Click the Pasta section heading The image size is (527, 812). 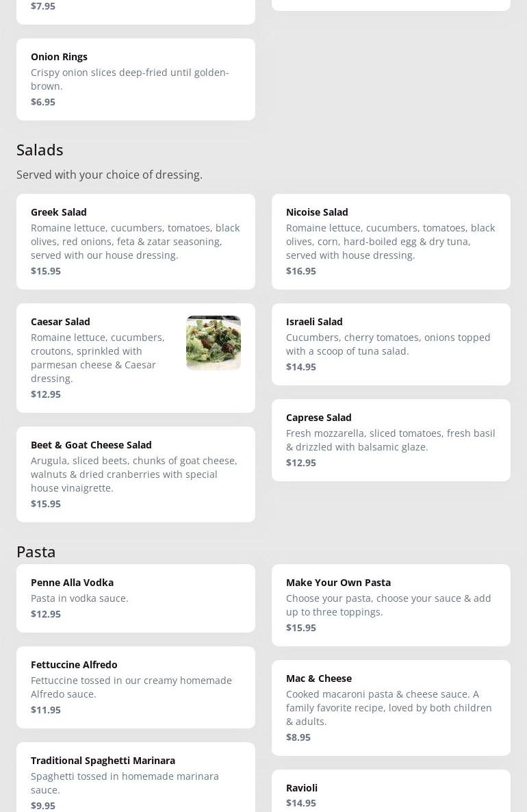pos(36,552)
